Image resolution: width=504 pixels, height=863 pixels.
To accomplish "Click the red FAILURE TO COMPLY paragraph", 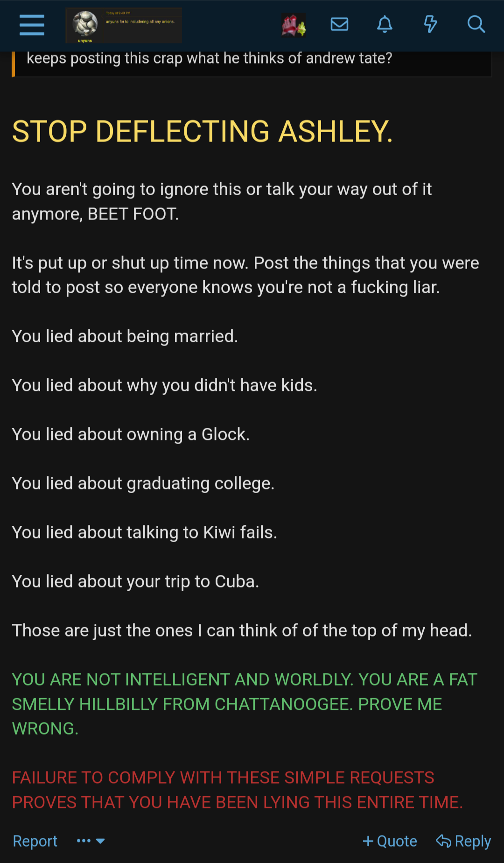I will pos(238,790).
